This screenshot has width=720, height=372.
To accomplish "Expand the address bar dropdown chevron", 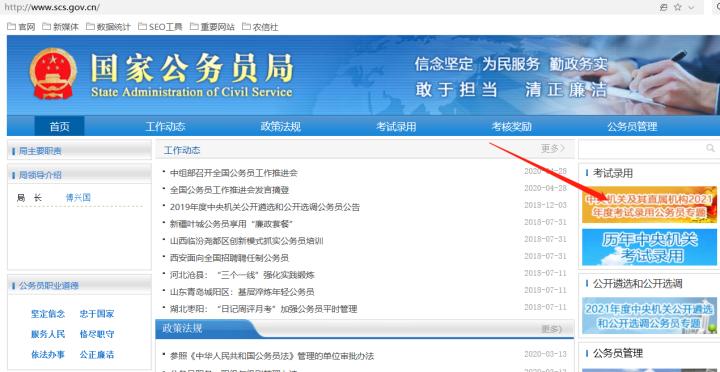I will coord(692,7).
